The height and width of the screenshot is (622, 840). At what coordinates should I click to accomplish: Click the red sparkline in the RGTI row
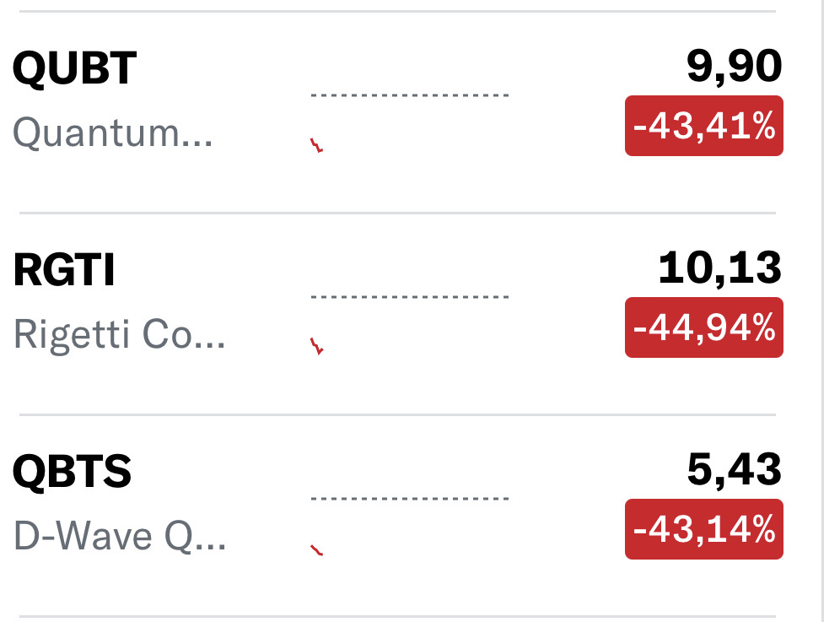point(317,346)
